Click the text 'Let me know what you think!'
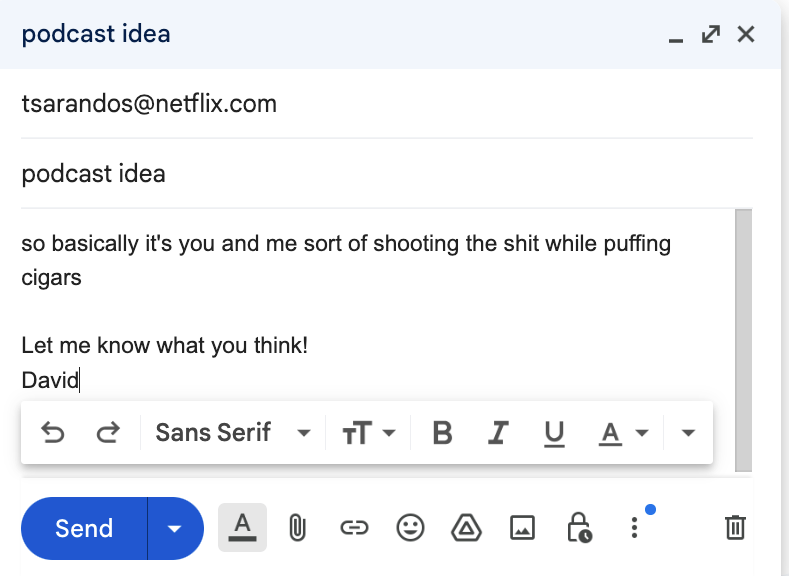This screenshot has height=576, width=789. (165, 346)
